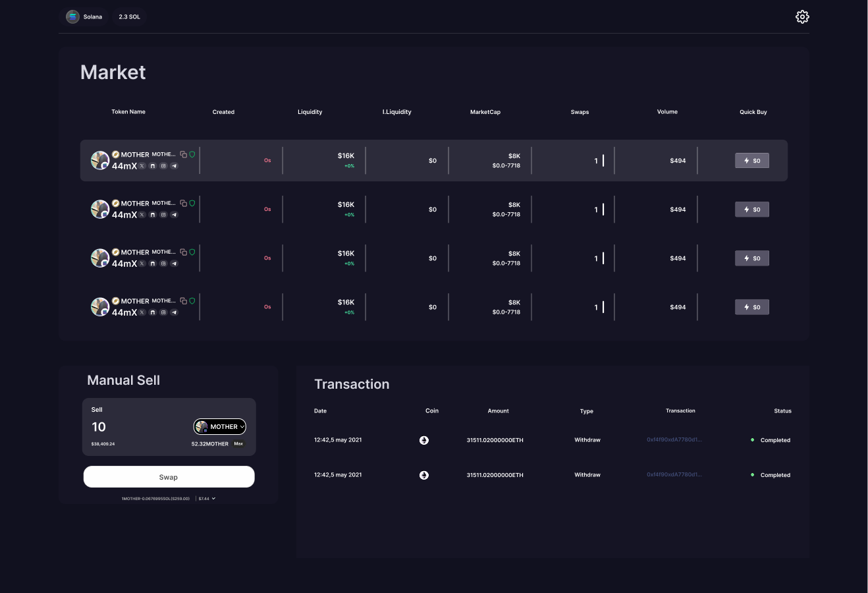Quick Buy $0 in fourth market row
The width and height of the screenshot is (868, 593).
point(752,306)
